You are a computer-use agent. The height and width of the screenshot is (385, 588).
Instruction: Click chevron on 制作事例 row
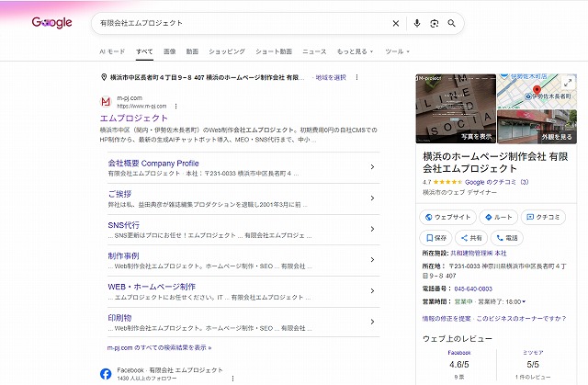372,260
